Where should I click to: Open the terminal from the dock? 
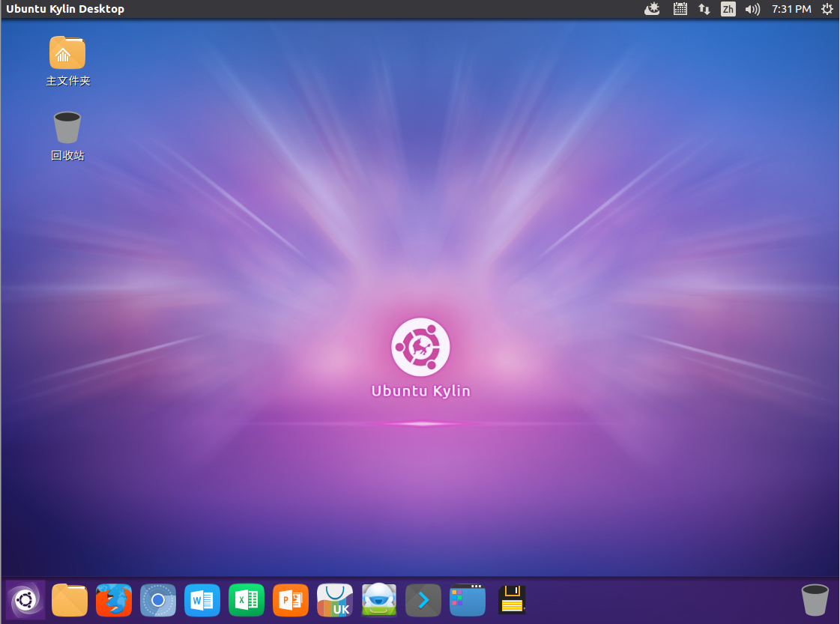point(423,600)
